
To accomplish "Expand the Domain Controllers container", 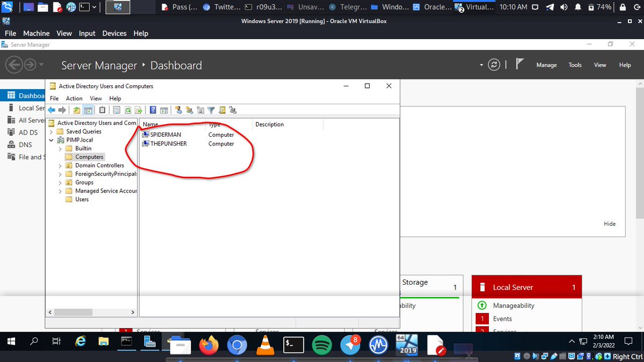I will pos(61,165).
